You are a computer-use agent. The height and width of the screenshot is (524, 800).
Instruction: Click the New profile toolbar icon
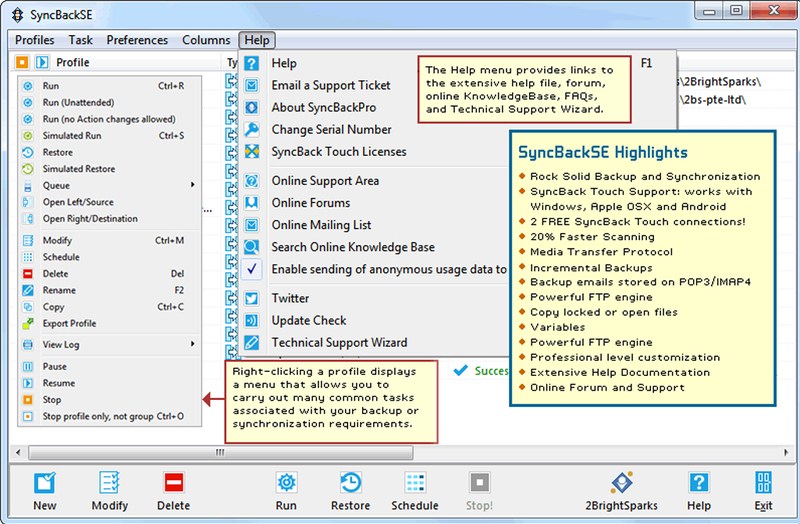[44, 483]
